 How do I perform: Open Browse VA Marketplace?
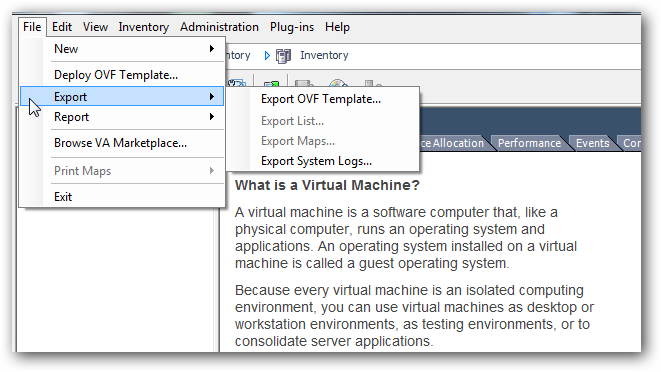(122, 143)
